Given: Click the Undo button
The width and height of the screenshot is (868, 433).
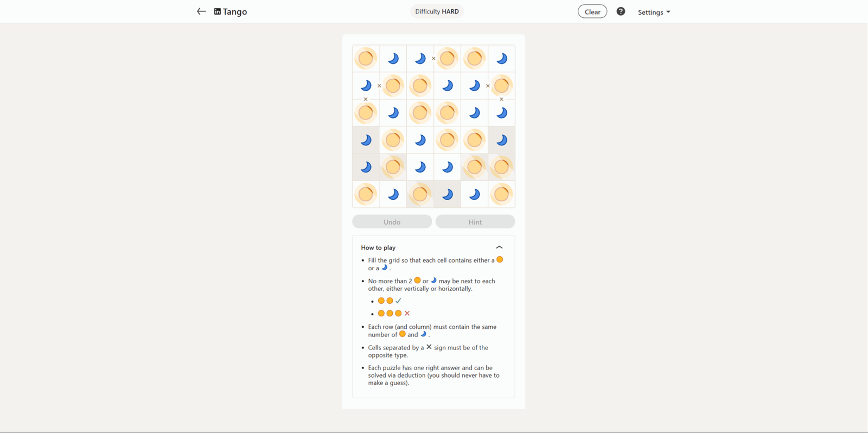Looking at the screenshot, I should coord(392,222).
